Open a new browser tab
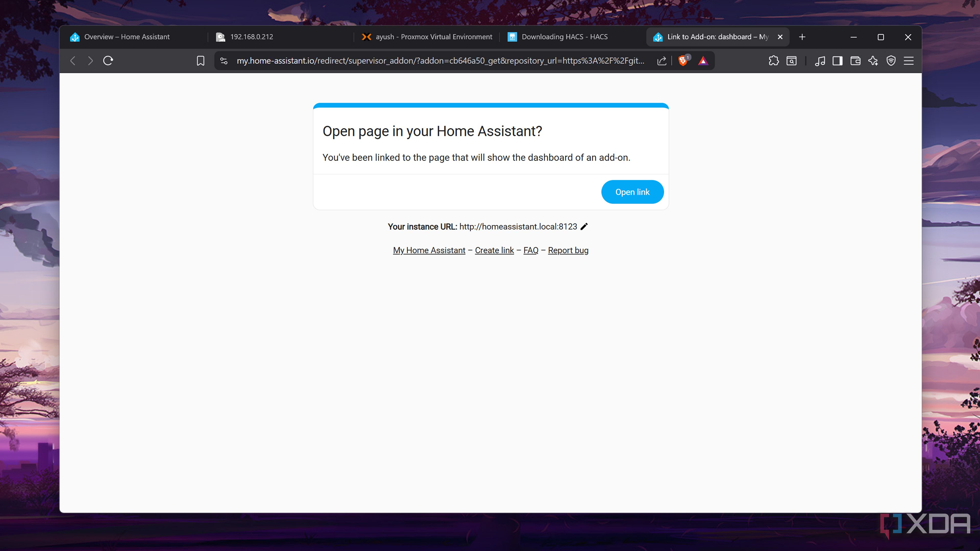This screenshot has width=980, height=551. point(802,37)
